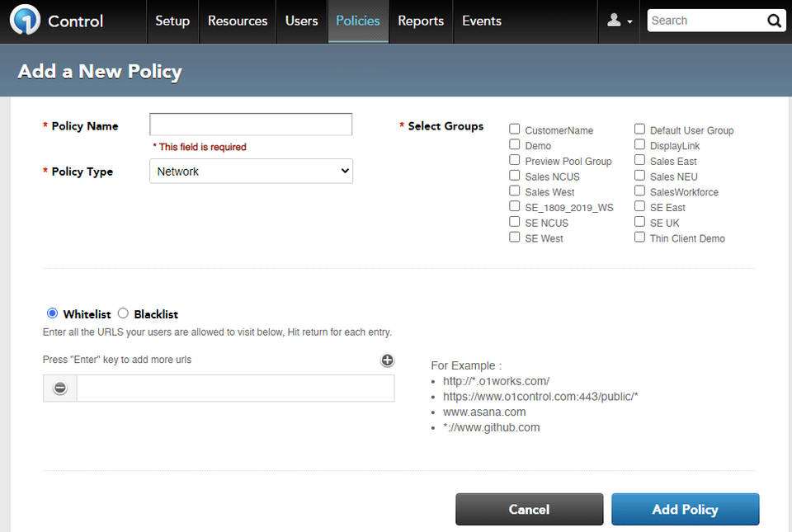The image size is (792, 532).
Task: Click the Control logo icon
Action: 25,21
